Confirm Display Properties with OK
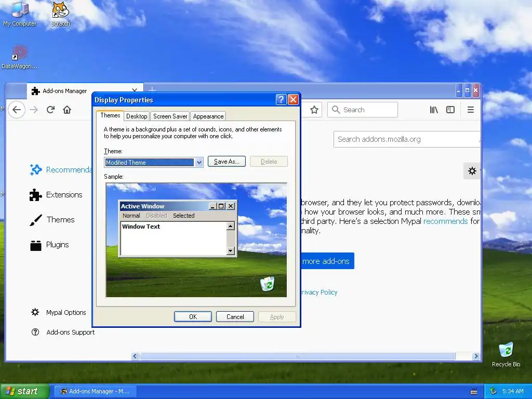The image size is (532, 399). (193, 316)
